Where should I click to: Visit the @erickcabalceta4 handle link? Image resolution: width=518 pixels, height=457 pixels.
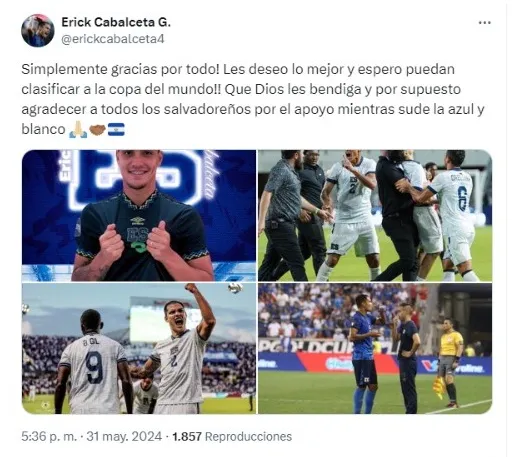tap(113, 39)
